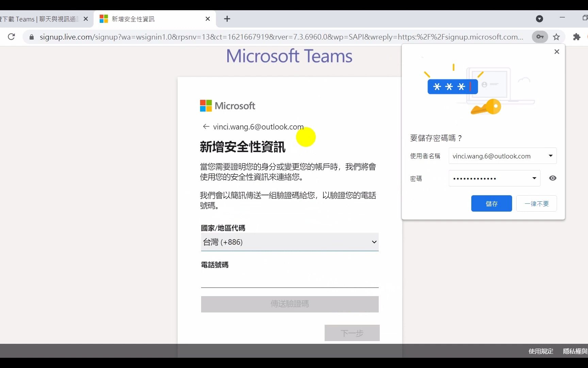Click the 要儲存密碼嗎？ prompt text

[436, 138]
